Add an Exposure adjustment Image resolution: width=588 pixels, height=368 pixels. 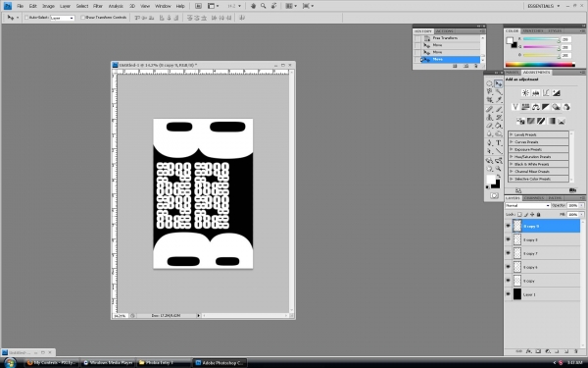coord(556,93)
